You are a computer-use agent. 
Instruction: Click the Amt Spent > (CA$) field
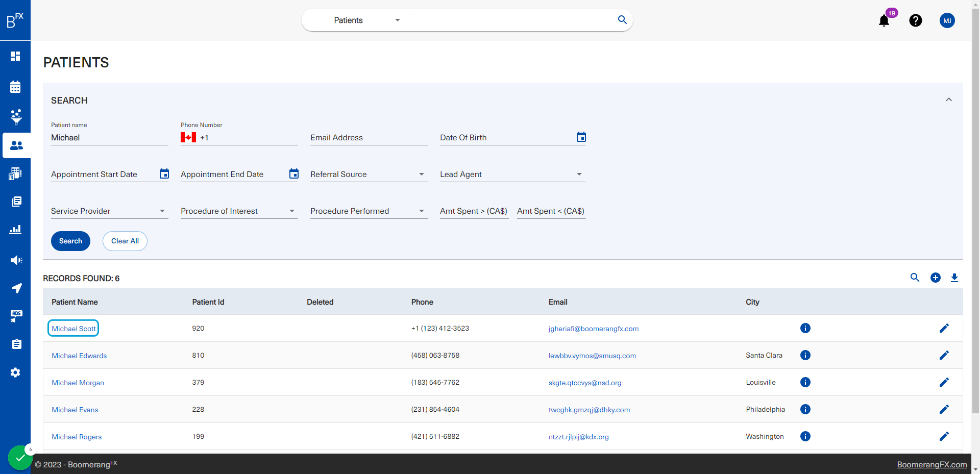point(474,211)
